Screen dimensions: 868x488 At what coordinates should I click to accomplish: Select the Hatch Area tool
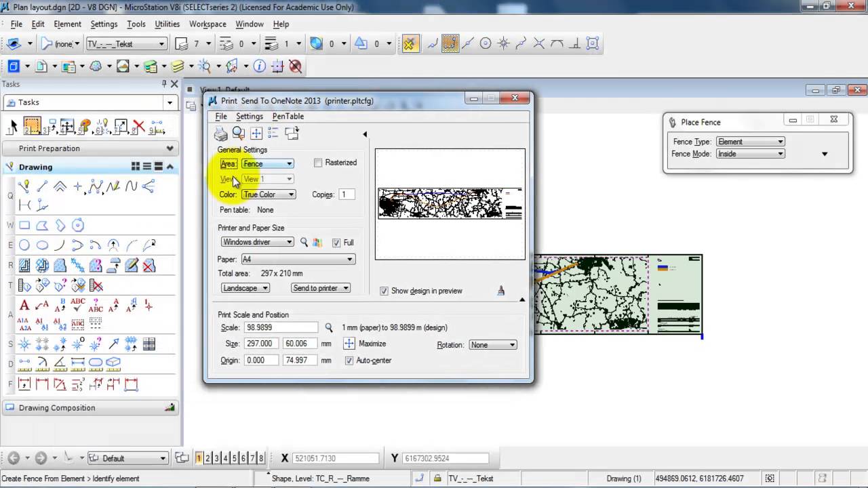pyautogui.click(x=24, y=265)
